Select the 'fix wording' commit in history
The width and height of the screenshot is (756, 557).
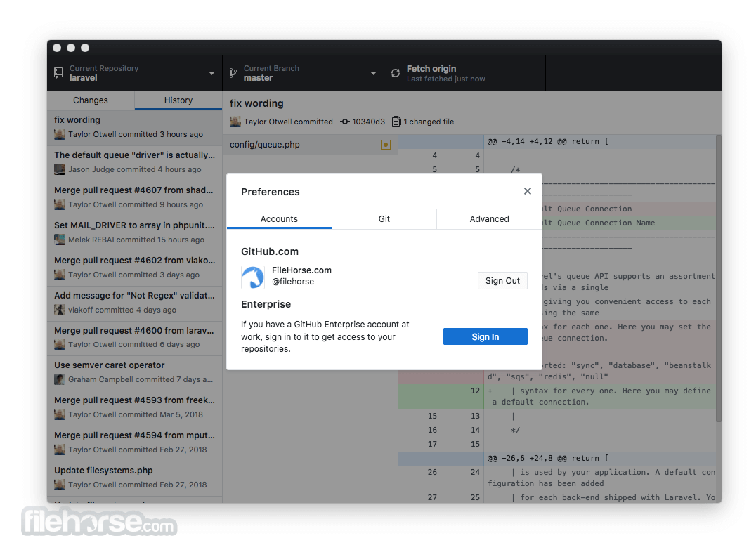tap(134, 128)
